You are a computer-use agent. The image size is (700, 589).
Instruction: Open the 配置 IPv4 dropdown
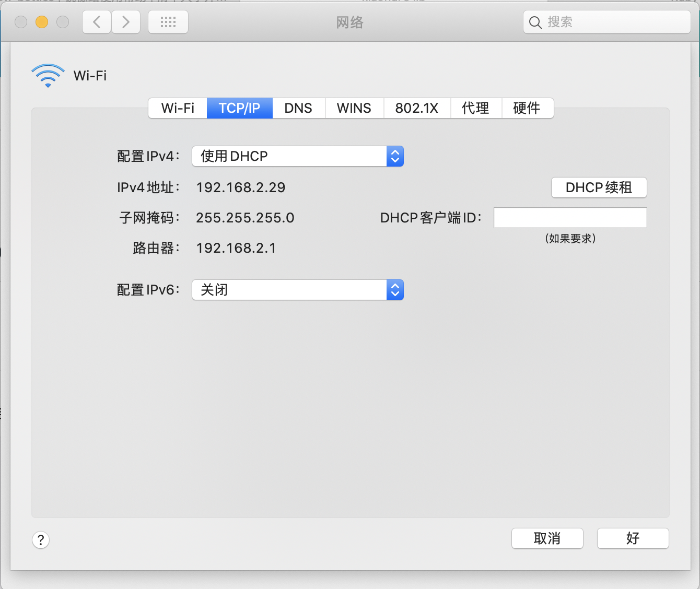(x=298, y=156)
